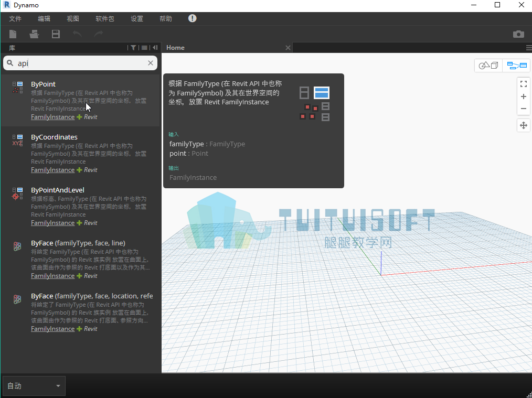Toggle library detailed list view icon

(144, 48)
